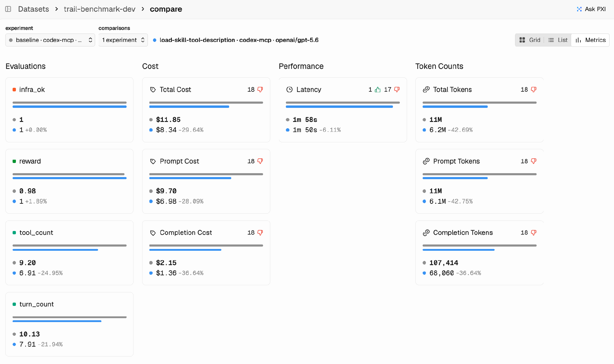Click the 0.98 reward baseline value

[x=27, y=191]
